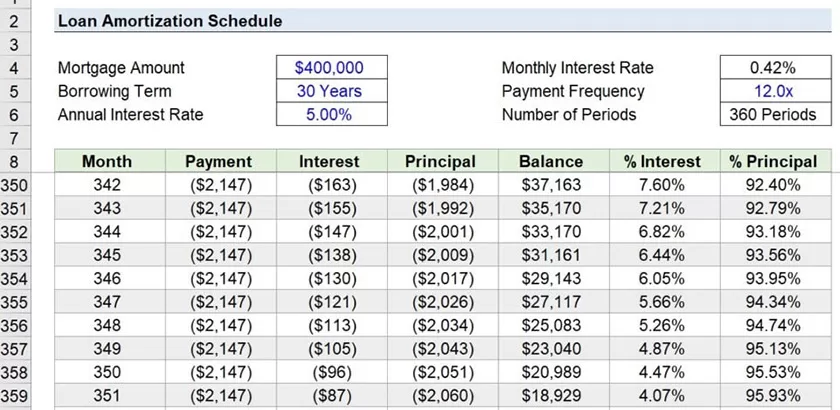Select the % Principal header cell
The height and width of the screenshot is (410, 840).
(772, 161)
